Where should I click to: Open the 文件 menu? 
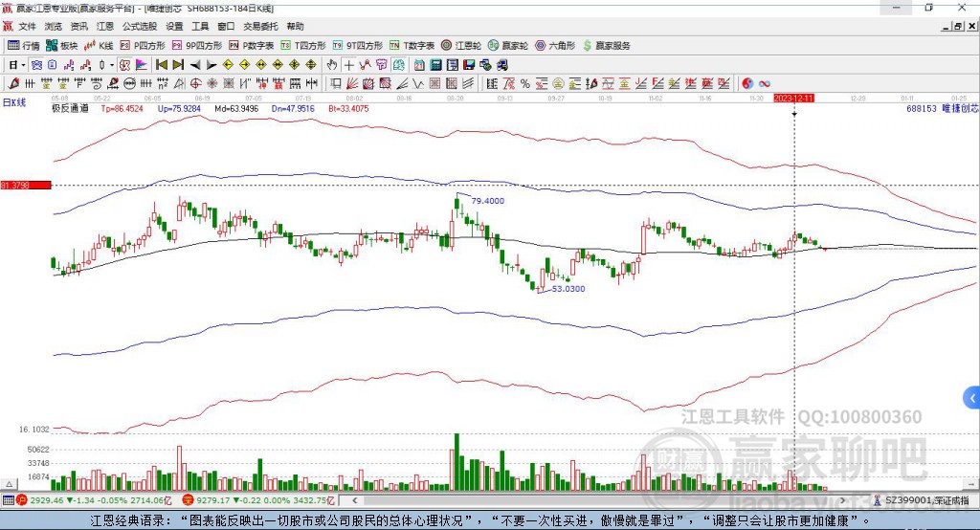(x=27, y=26)
